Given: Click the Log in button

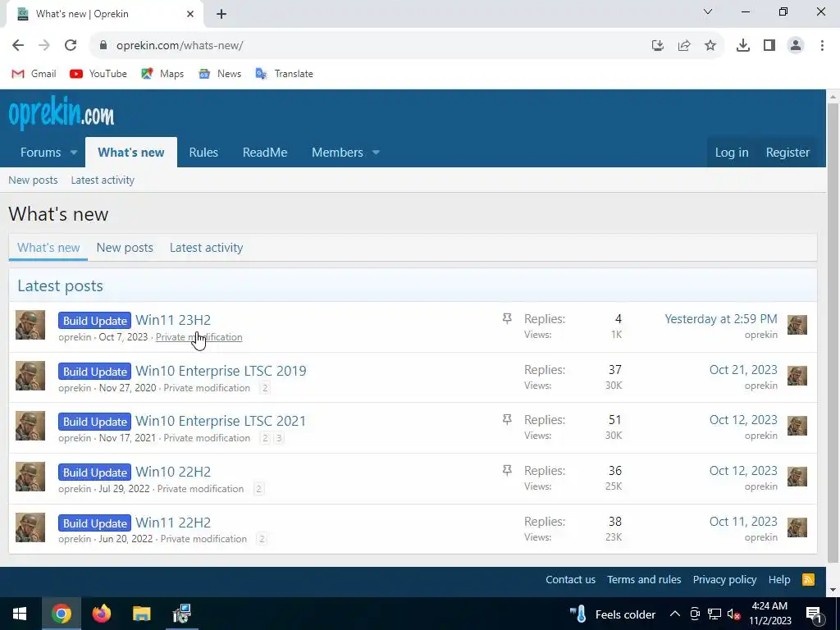Looking at the screenshot, I should coord(732,153).
